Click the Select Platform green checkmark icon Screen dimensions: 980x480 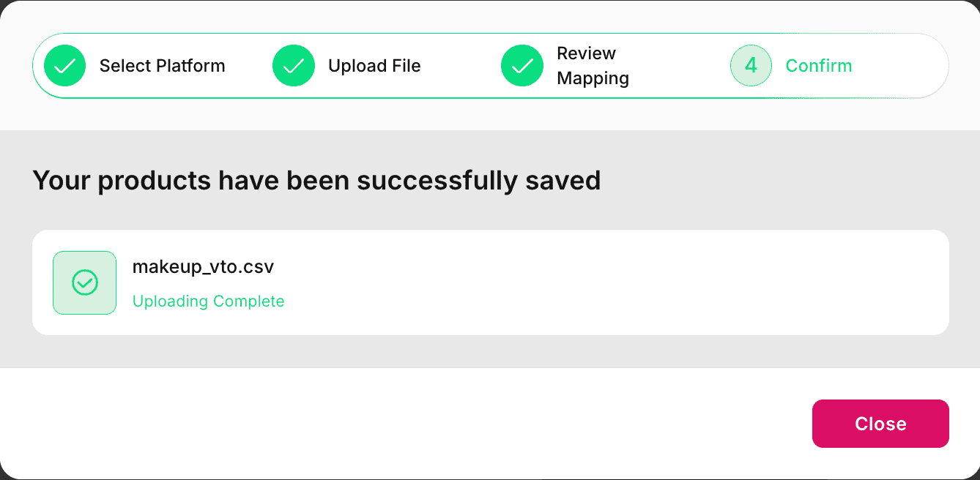click(65, 66)
